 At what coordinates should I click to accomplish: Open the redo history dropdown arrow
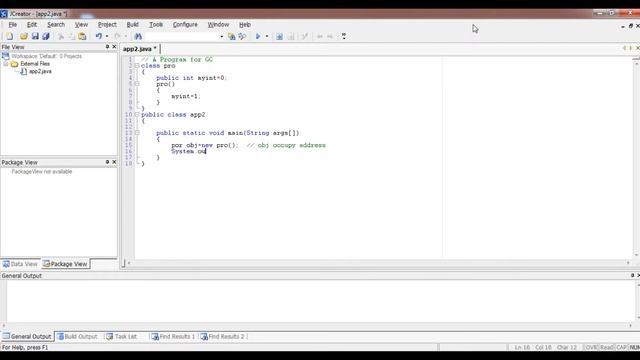click(x=126, y=36)
